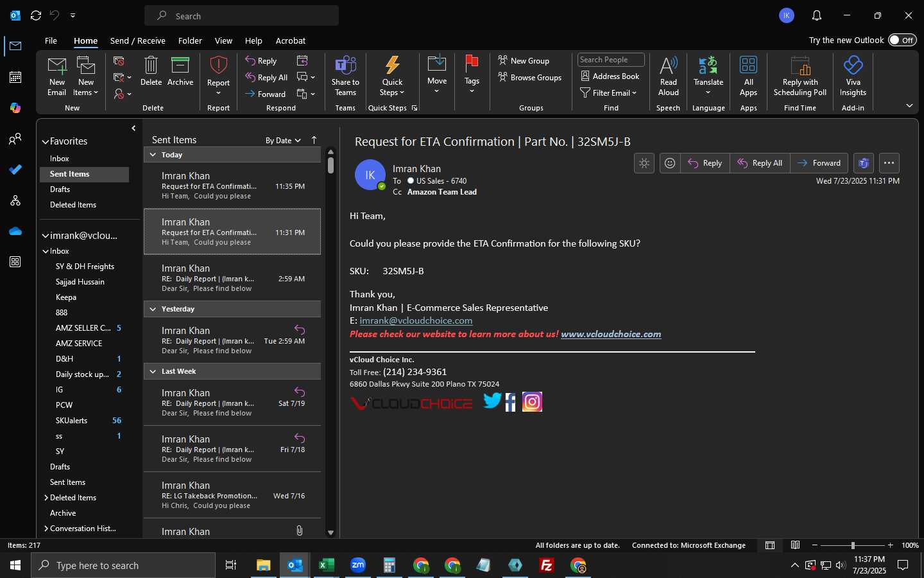Switch to Reading view in status bar
The width and height of the screenshot is (924, 578).
(x=795, y=545)
